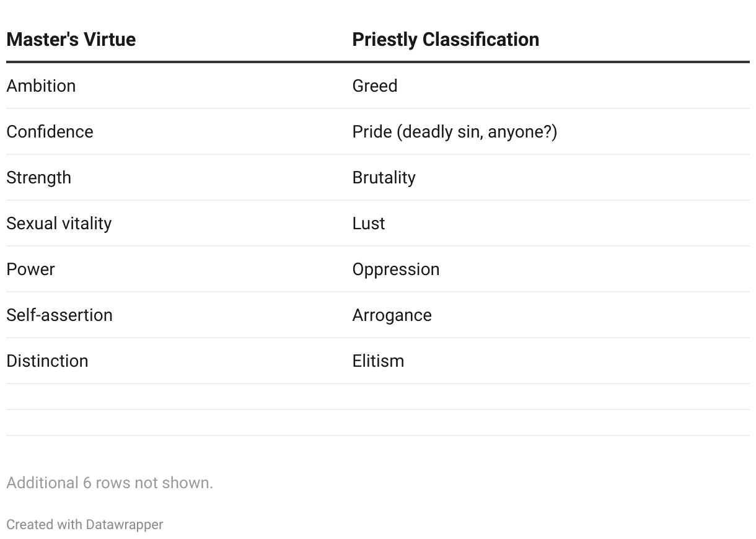Click the Pride (deadly sin, anyone?) cell
This screenshot has width=756, height=539.
(454, 131)
